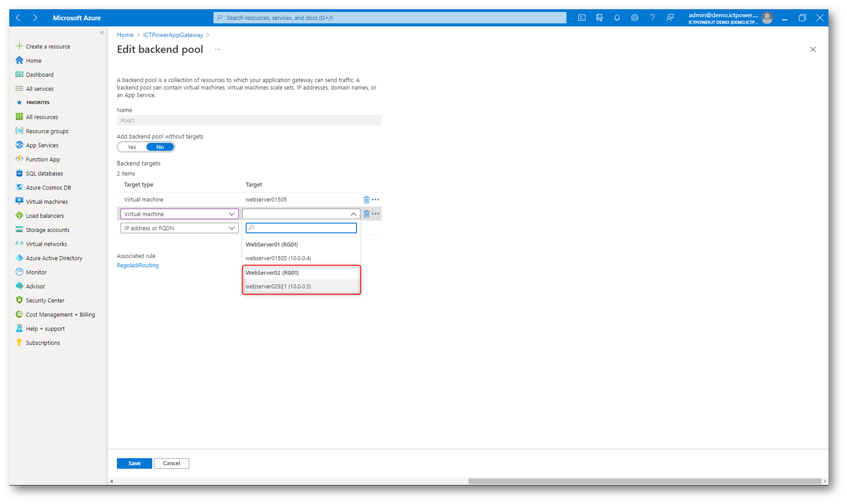Click the Subscriptions key icon
This screenshot has width=847, height=504.
click(19, 342)
